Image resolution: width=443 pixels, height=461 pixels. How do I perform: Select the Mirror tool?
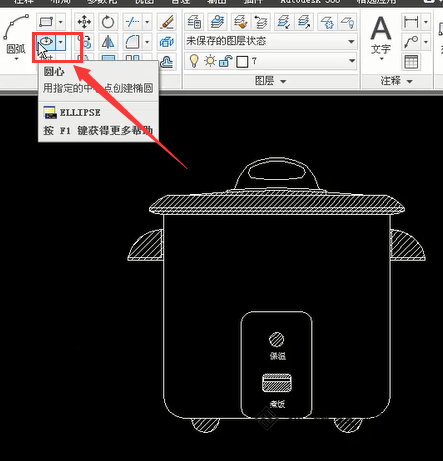[108, 42]
